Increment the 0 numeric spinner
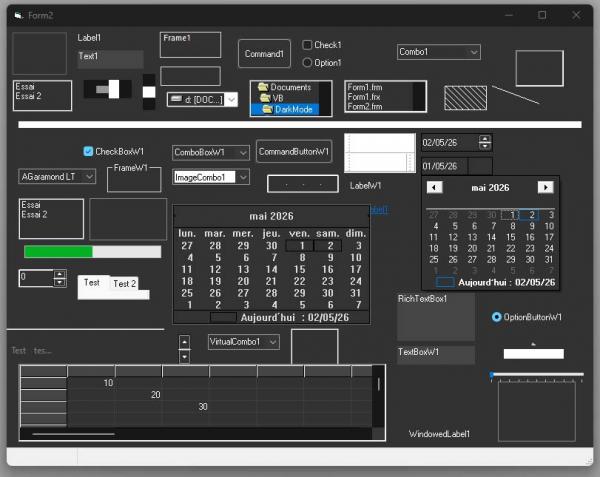Screen dimensions: 600x477 [x=59, y=274]
